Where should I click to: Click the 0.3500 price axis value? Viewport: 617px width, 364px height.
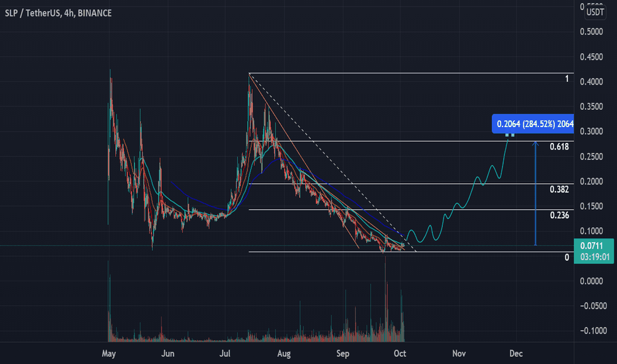pyautogui.click(x=591, y=107)
